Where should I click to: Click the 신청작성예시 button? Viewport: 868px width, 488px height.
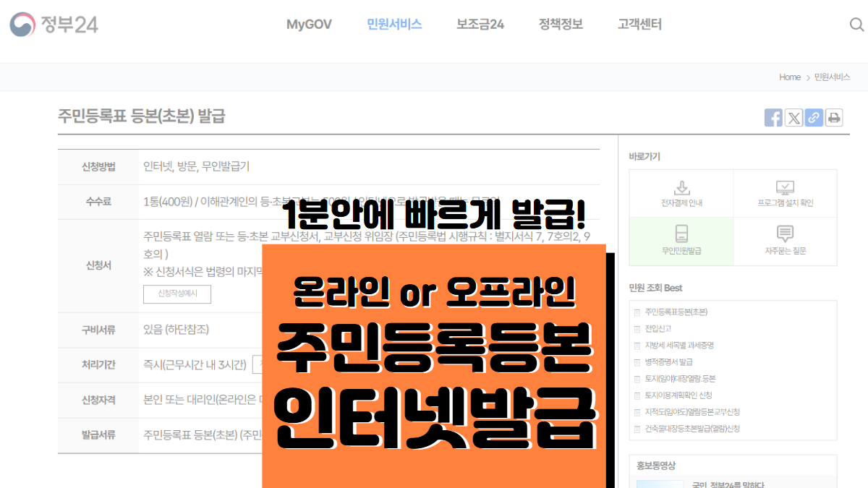coord(177,294)
